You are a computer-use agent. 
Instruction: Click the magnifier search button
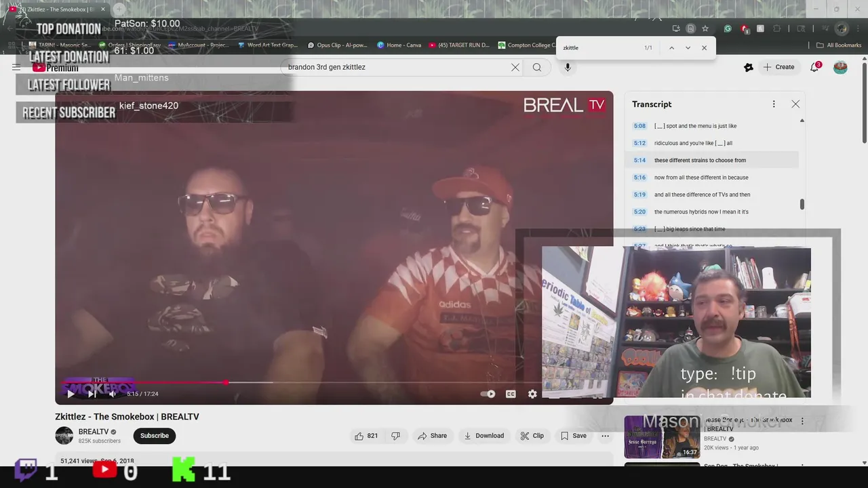(537, 67)
